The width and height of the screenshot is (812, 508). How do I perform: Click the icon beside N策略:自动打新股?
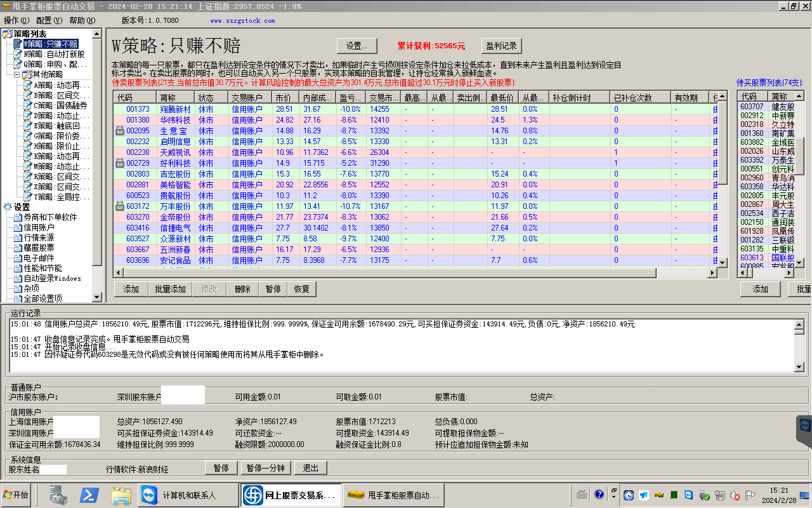click(18, 55)
